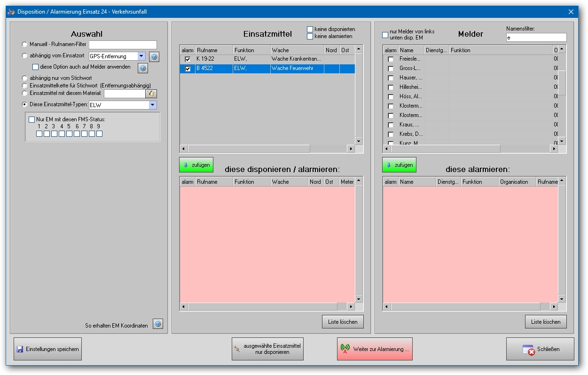Select Manuell - Rufnamen-Filter radio button
588x375 pixels.
pos(24,45)
